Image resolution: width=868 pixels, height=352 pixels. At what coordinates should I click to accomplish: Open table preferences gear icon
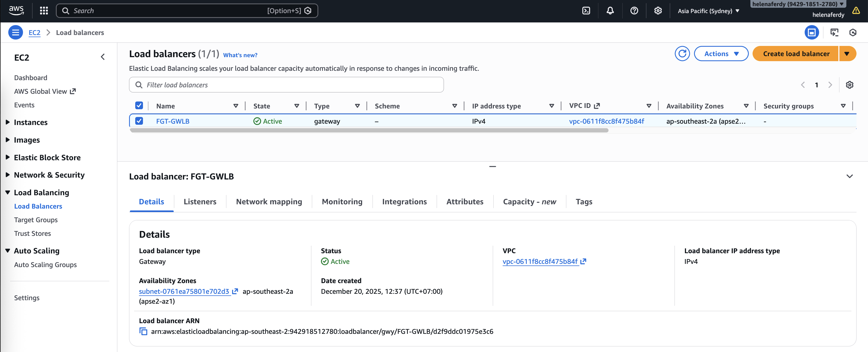pyautogui.click(x=850, y=85)
